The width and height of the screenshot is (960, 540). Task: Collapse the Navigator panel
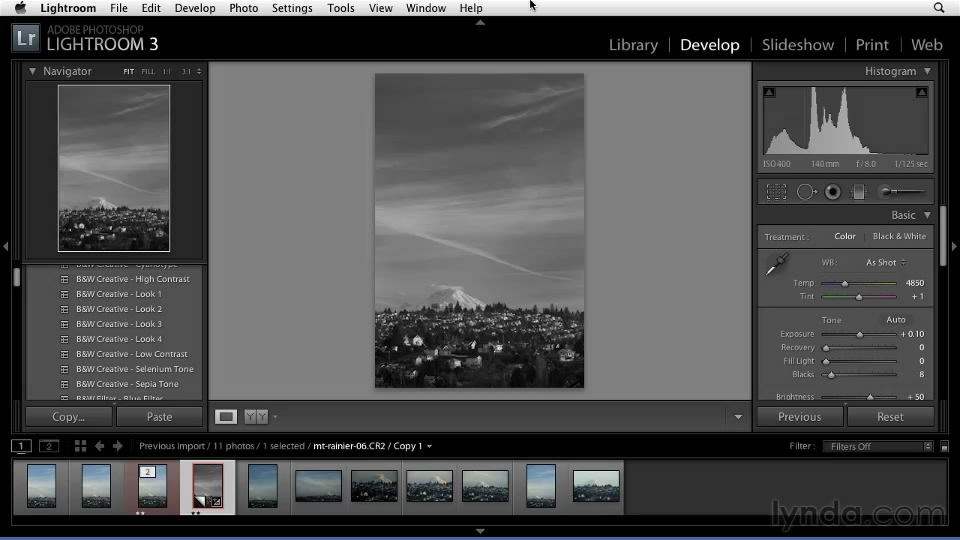pos(32,71)
